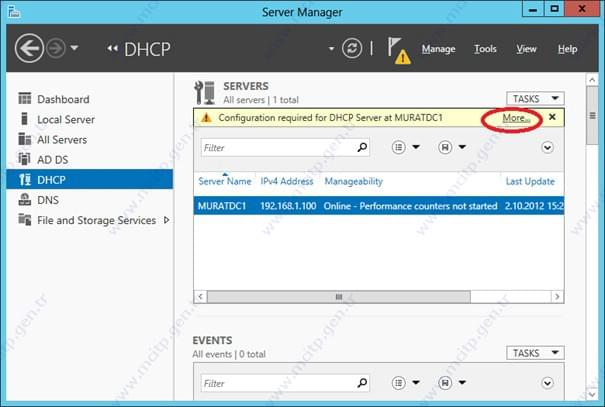Click the Servers filter search magnifier
This screenshot has height=407, width=605.
click(362, 147)
